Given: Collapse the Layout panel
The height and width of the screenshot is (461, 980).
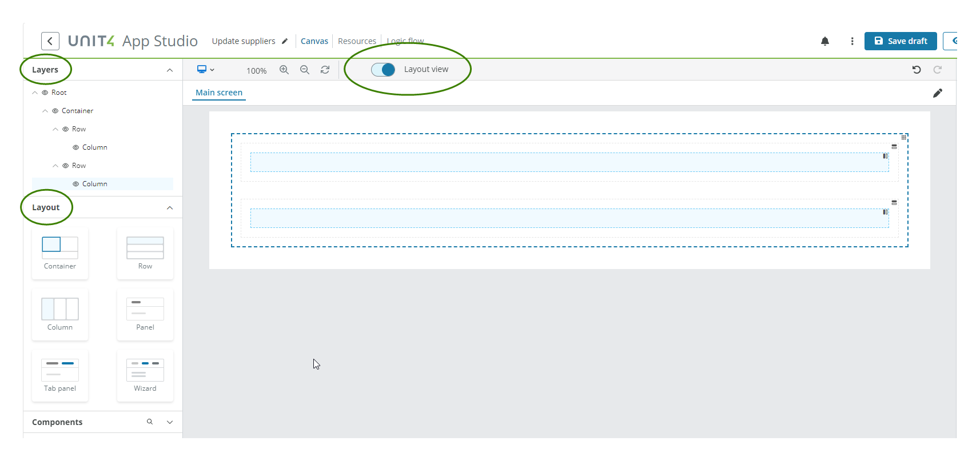Looking at the screenshot, I should click(170, 208).
